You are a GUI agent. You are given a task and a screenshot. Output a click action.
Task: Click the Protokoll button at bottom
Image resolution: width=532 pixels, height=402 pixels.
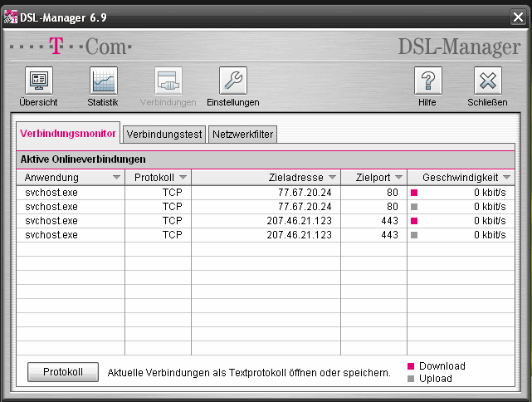click(63, 372)
